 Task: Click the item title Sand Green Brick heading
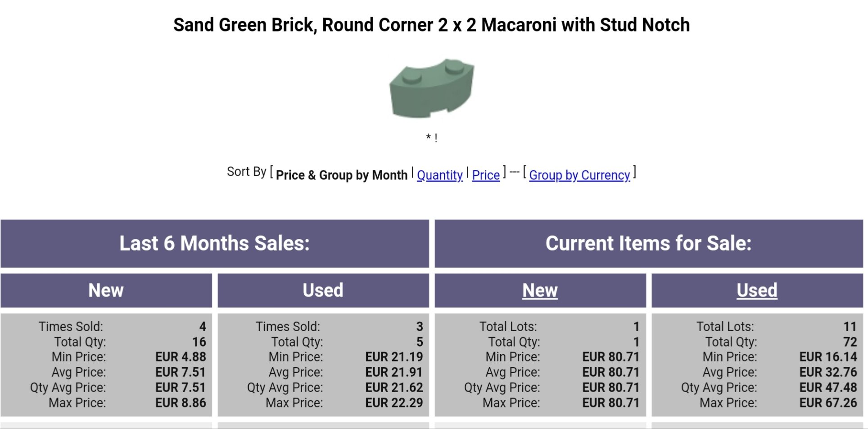click(431, 25)
